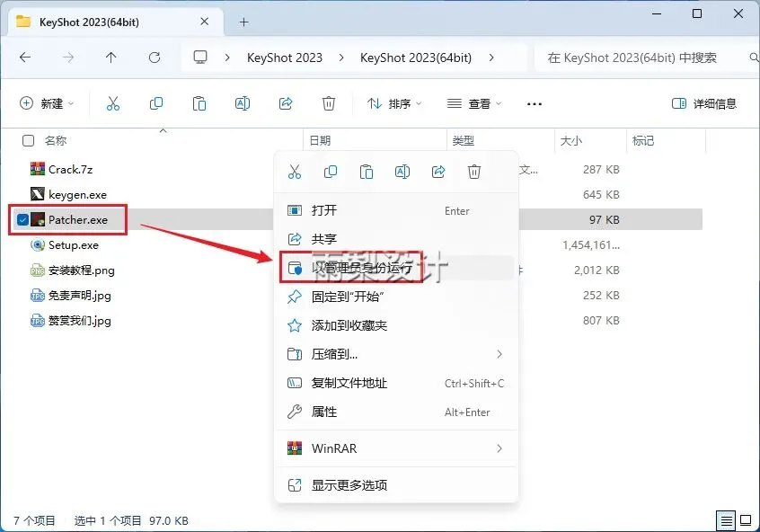
Task: Select the file 安装教程.png
Action: pos(82,270)
